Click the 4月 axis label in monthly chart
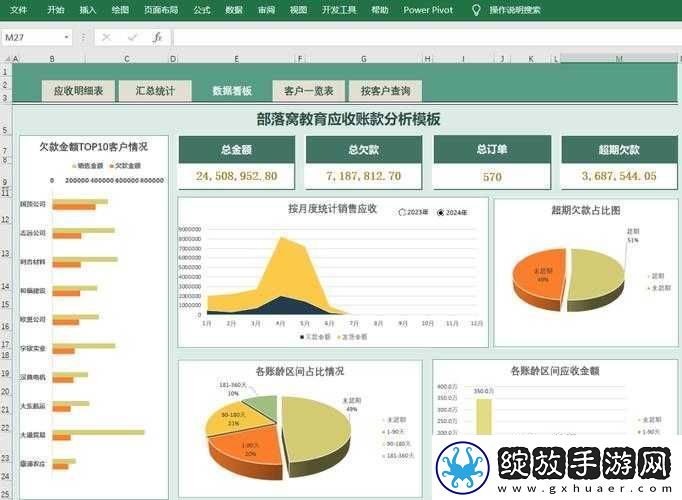This screenshot has height=500, width=682. 280,323
